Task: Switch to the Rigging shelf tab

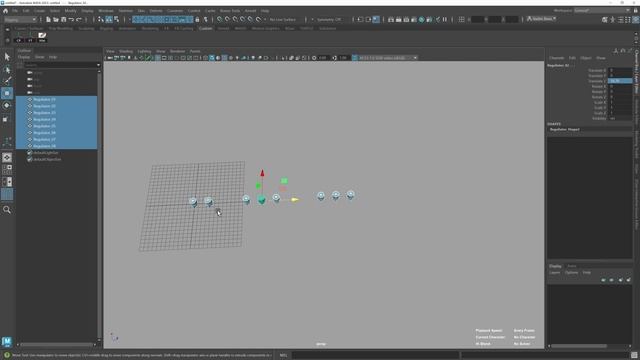Action: tap(106, 29)
